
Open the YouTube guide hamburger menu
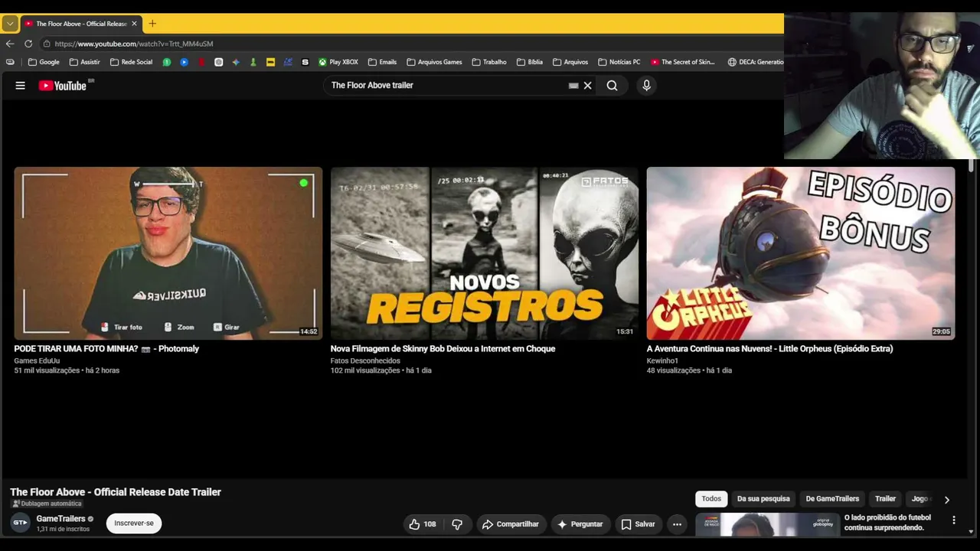tap(20, 86)
